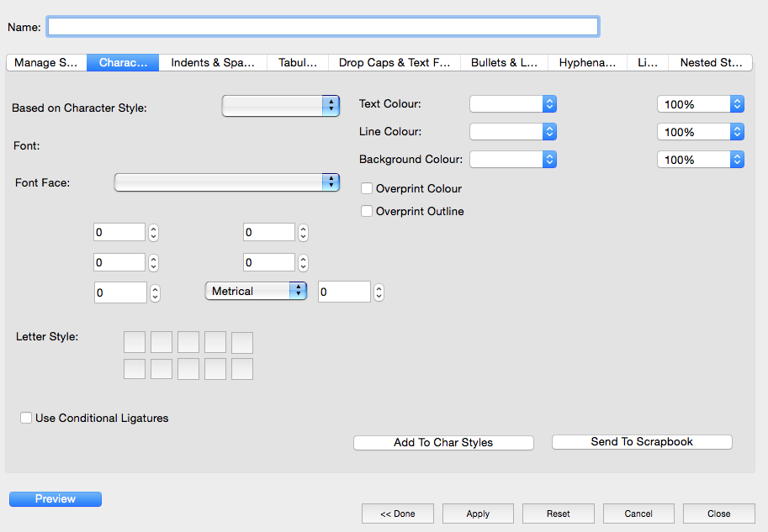The image size is (768, 532).
Task: Choose a Line Colour from its dropdown
Action: click(513, 132)
